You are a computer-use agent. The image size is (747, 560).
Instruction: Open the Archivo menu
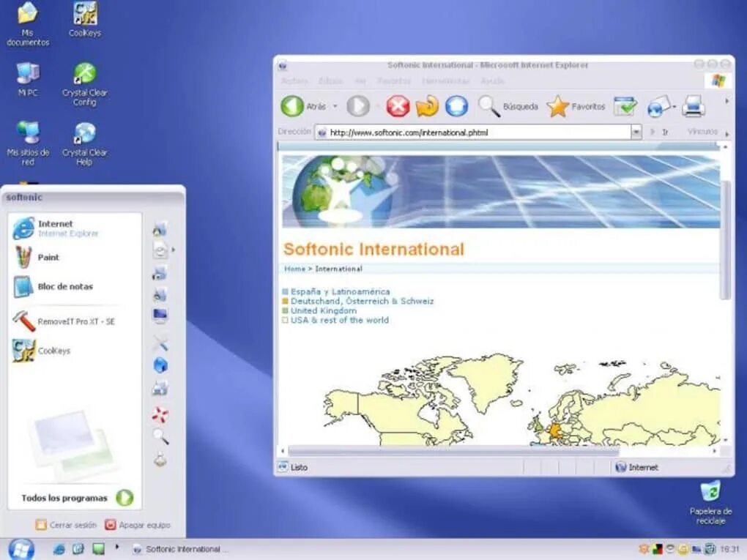[x=294, y=81]
